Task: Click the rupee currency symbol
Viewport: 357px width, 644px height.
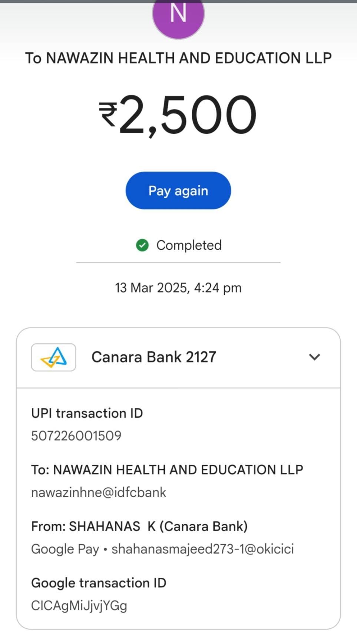Action: [108, 115]
